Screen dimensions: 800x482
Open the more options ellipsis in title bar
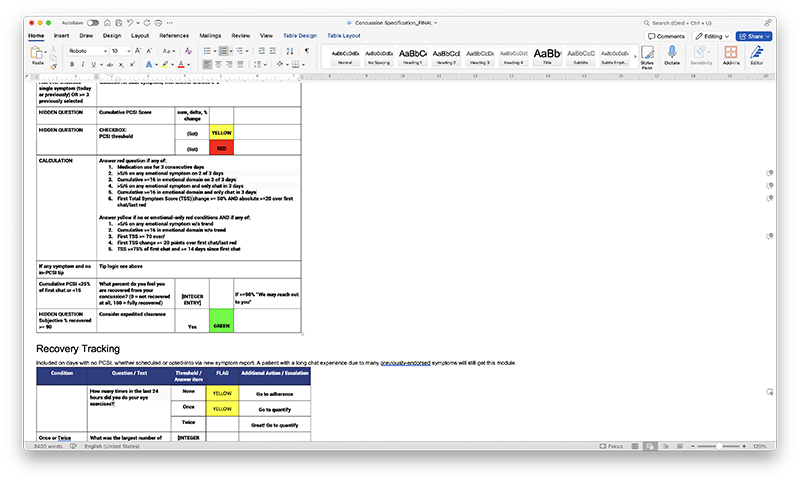169,23
